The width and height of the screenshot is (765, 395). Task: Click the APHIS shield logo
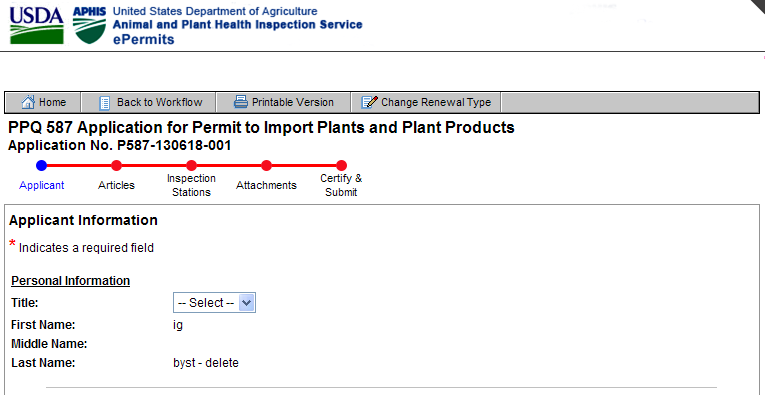[x=90, y=25]
